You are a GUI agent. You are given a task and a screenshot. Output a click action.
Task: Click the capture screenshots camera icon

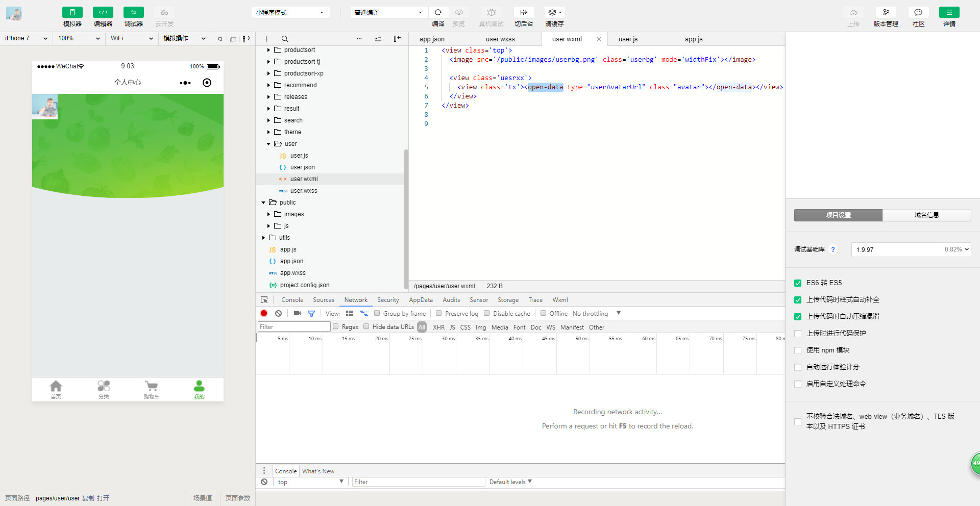pos(297,313)
